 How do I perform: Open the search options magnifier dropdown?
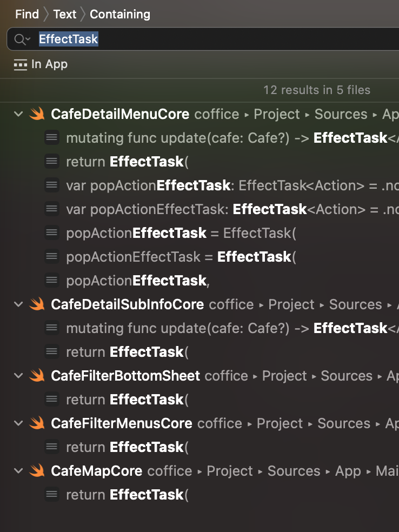(x=22, y=39)
